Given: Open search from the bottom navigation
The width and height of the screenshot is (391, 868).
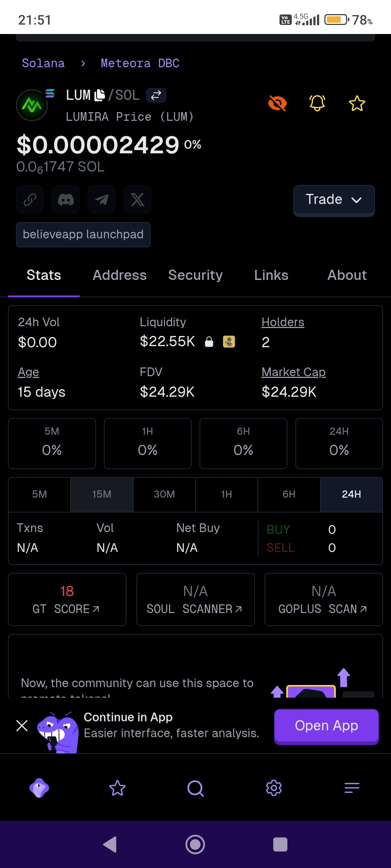Looking at the screenshot, I should click(x=195, y=788).
